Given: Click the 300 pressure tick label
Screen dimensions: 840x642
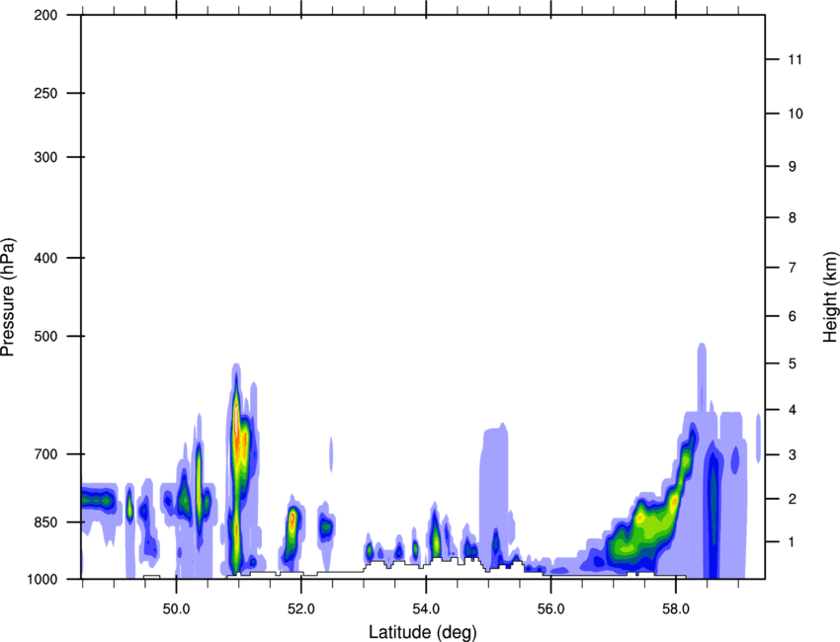Looking at the screenshot, I should (x=45, y=157).
